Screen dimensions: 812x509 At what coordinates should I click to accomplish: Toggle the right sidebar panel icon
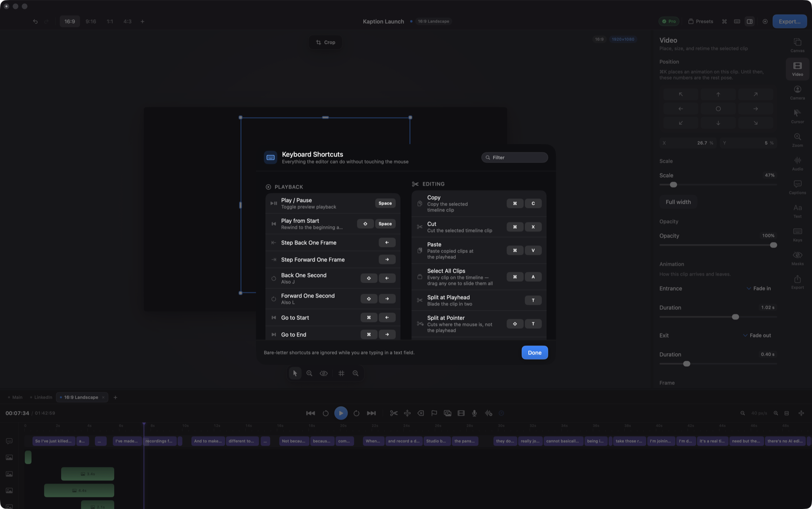click(x=749, y=21)
